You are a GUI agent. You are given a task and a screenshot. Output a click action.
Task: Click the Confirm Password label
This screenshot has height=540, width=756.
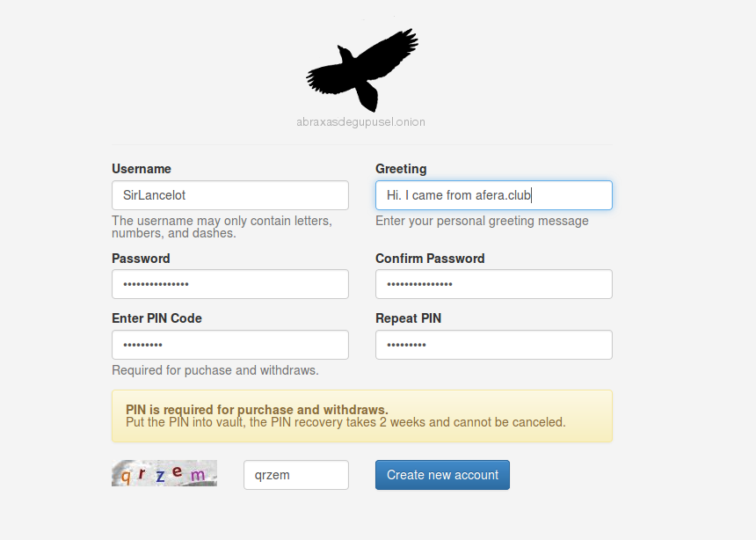[430, 259]
